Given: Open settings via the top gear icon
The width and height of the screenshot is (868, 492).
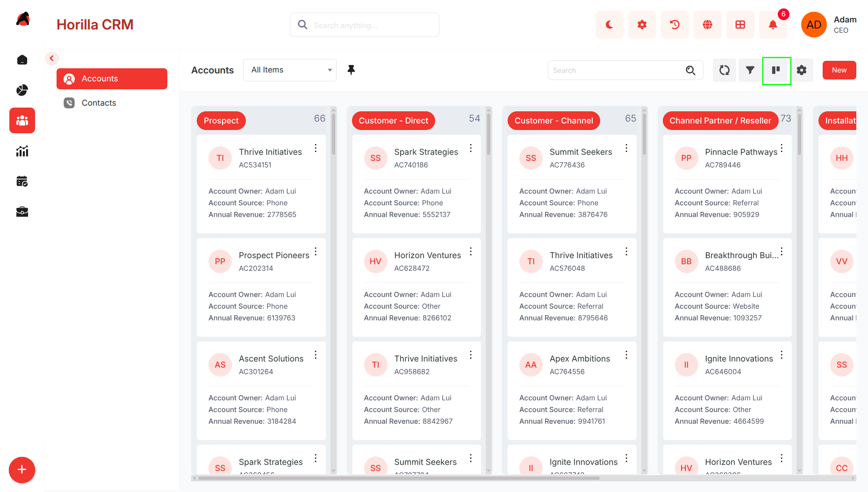Looking at the screenshot, I should pyautogui.click(x=642, y=25).
